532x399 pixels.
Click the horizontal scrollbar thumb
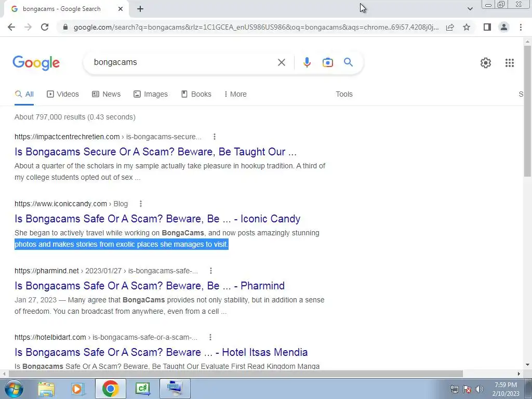pyautogui.click(x=235, y=374)
